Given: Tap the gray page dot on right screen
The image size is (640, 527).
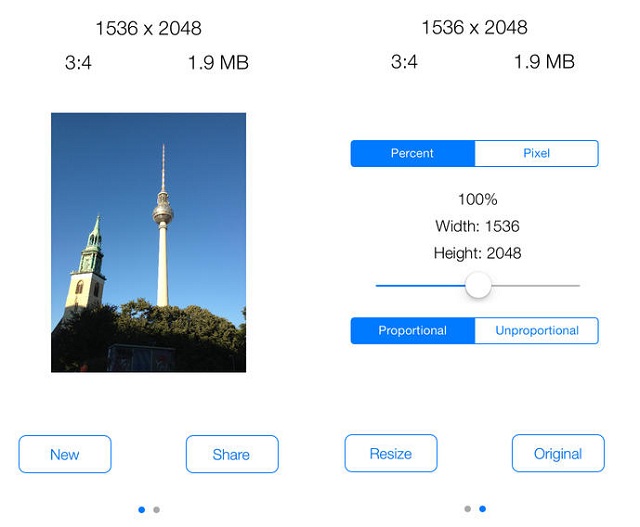Looking at the screenshot, I should (x=468, y=509).
